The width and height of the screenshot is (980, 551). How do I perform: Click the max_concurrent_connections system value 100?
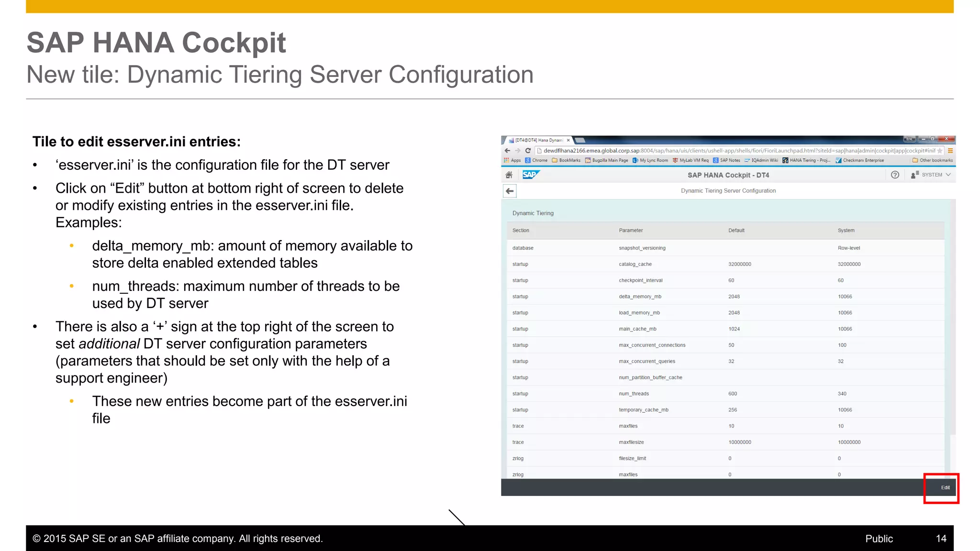point(842,345)
